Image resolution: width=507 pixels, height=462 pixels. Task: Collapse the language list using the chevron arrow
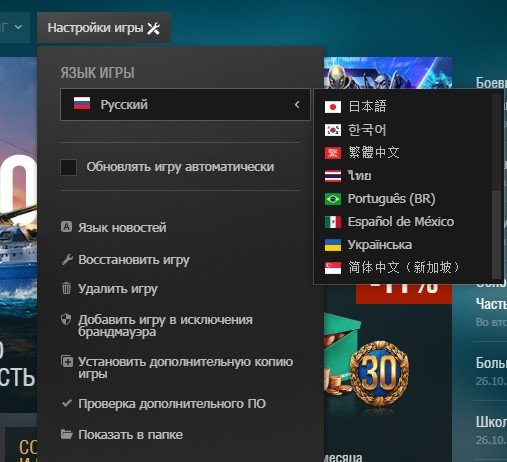pyautogui.click(x=297, y=105)
